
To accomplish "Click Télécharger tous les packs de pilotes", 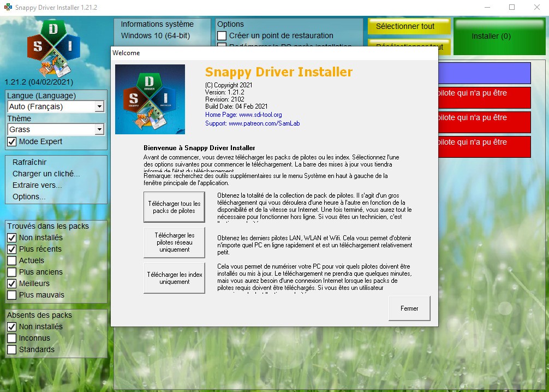I will 175,207.
